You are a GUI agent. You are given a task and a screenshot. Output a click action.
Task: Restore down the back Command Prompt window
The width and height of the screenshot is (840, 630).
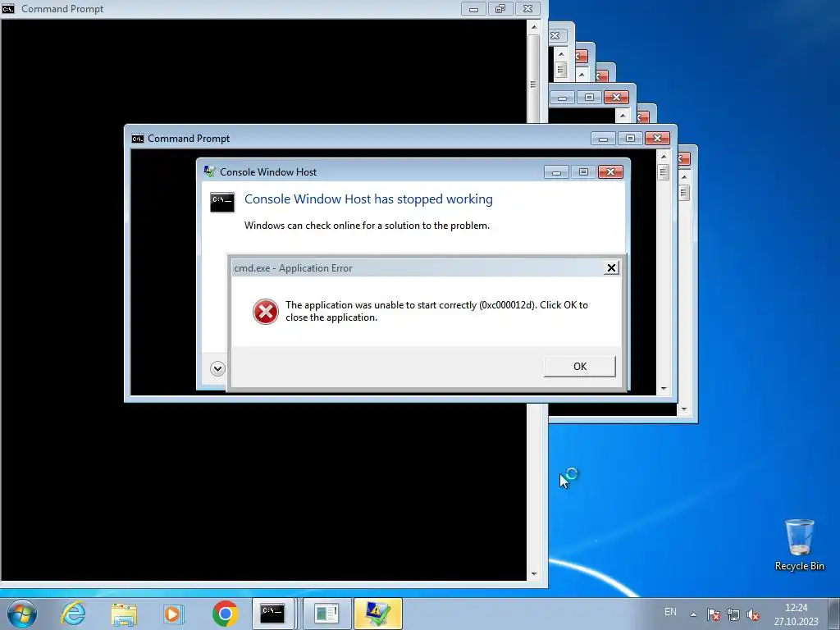500,9
